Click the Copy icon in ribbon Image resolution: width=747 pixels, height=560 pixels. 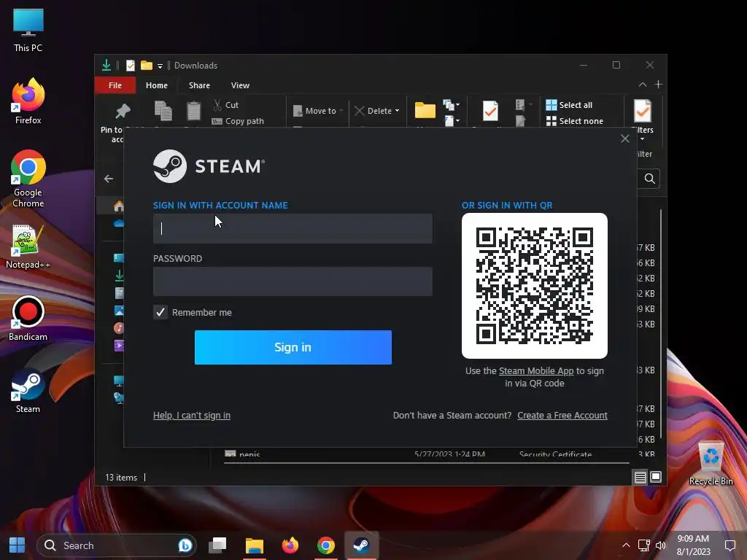click(x=163, y=111)
